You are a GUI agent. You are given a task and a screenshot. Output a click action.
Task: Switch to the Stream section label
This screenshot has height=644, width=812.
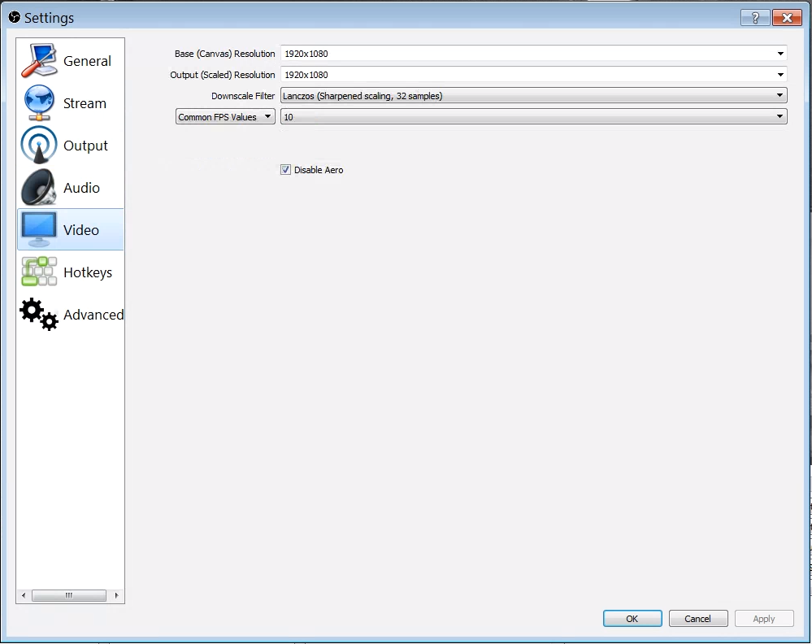[x=85, y=103]
